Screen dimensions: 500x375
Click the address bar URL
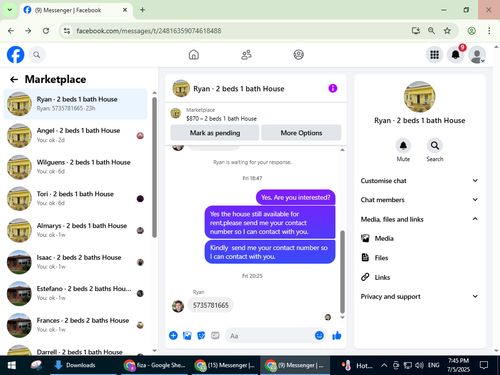149,31
